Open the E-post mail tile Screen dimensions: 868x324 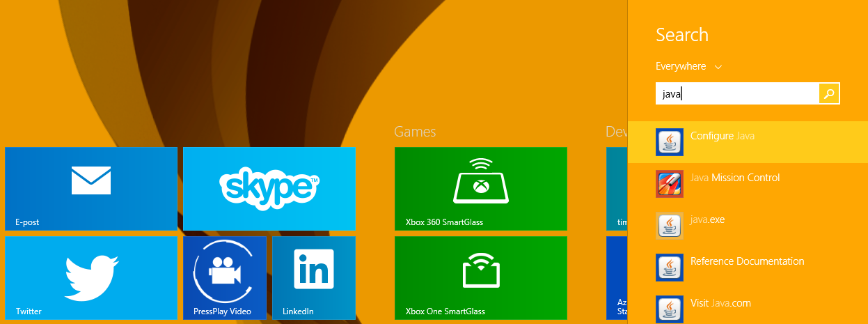click(91, 189)
